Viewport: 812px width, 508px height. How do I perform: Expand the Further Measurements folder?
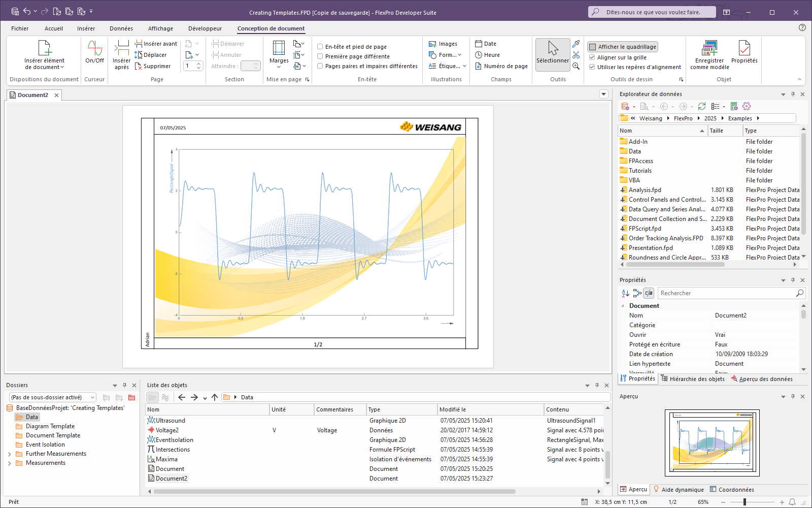(10, 454)
